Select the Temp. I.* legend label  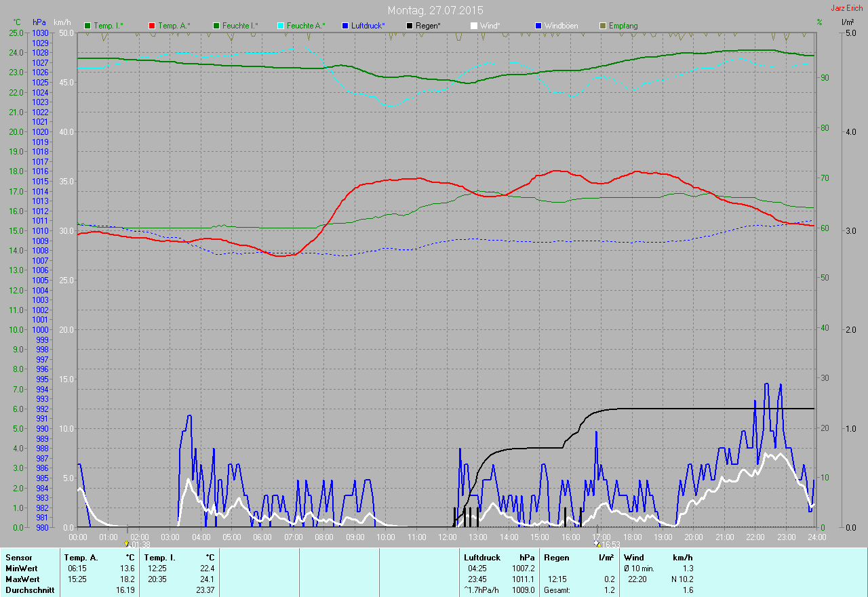coord(108,26)
